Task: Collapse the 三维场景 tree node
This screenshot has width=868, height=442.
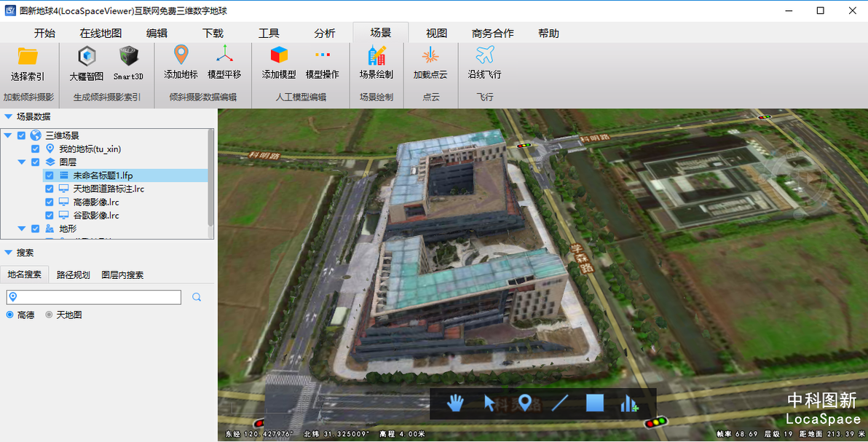Action: [x=8, y=135]
